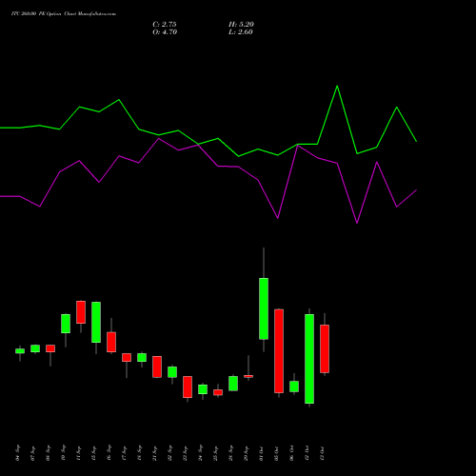Select the low value 'L: 2.60'
This screenshot has width=476, height=476.
241,32
